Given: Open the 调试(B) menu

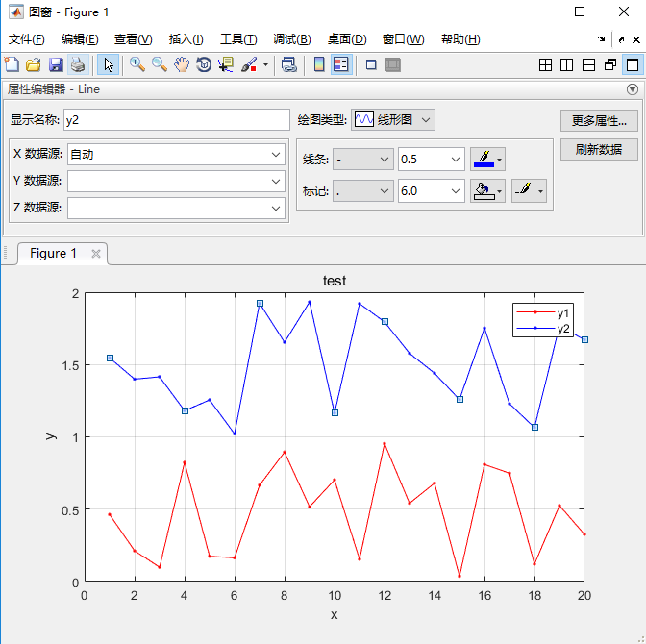Looking at the screenshot, I should [291, 39].
